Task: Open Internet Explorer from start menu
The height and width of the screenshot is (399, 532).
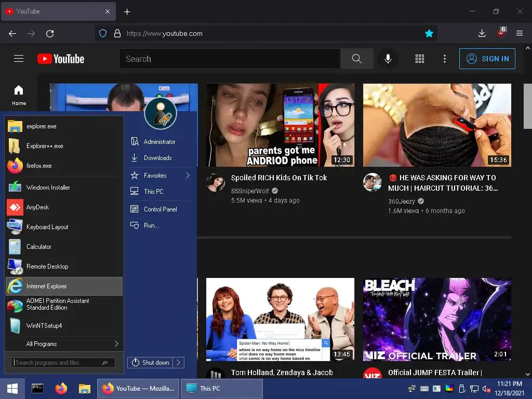Action: 64,286
